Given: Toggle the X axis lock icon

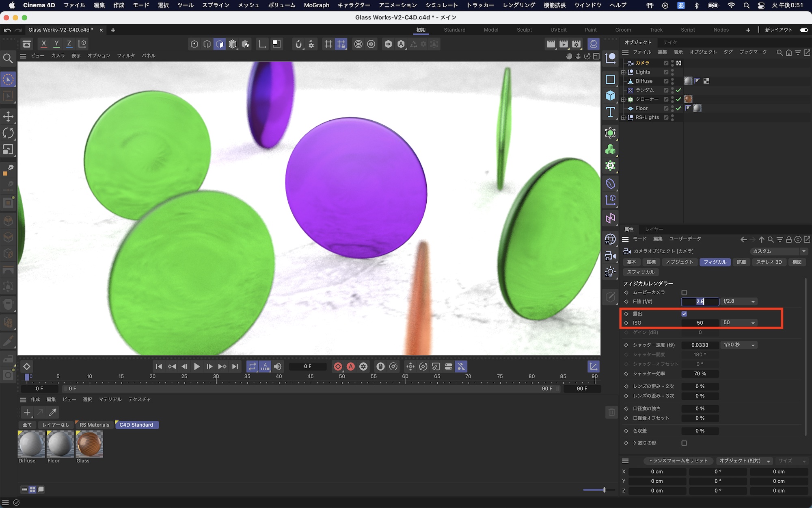Looking at the screenshot, I should 44,44.
